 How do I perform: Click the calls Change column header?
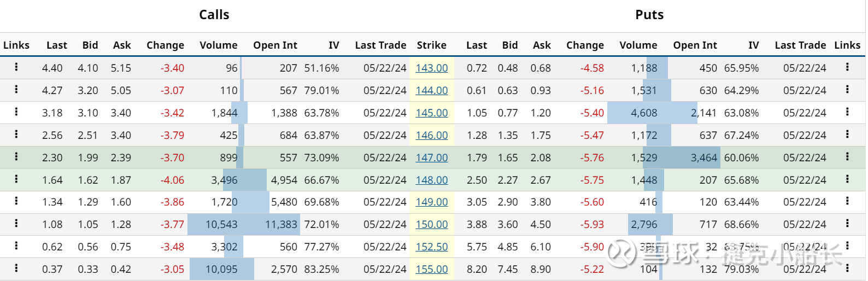click(165, 45)
